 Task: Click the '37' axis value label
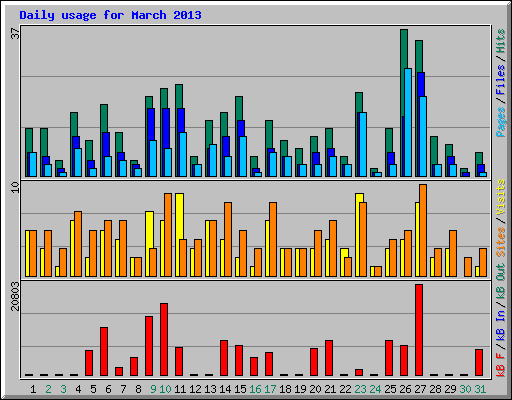15,33
